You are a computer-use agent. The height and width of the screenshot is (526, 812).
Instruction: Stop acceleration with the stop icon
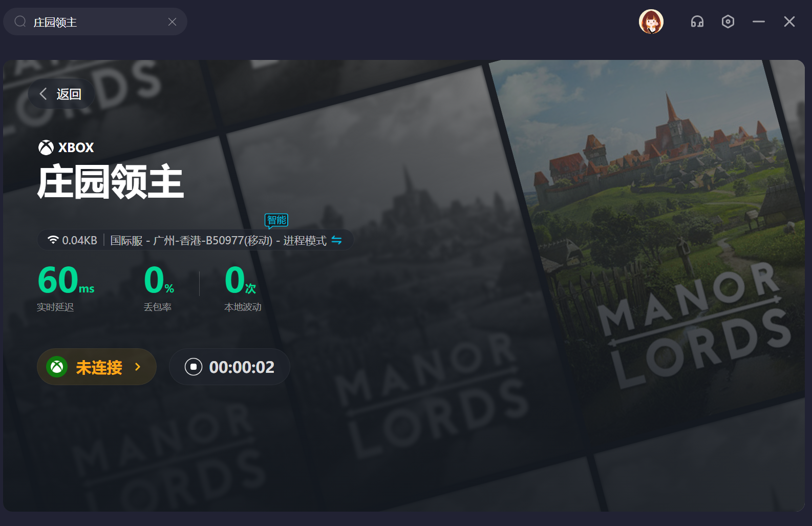(x=194, y=367)
